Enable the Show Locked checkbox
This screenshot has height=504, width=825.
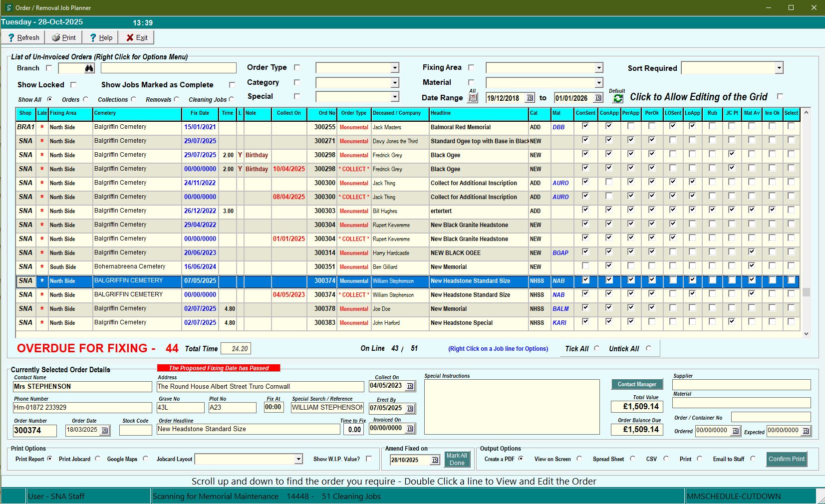click(73, 85)
